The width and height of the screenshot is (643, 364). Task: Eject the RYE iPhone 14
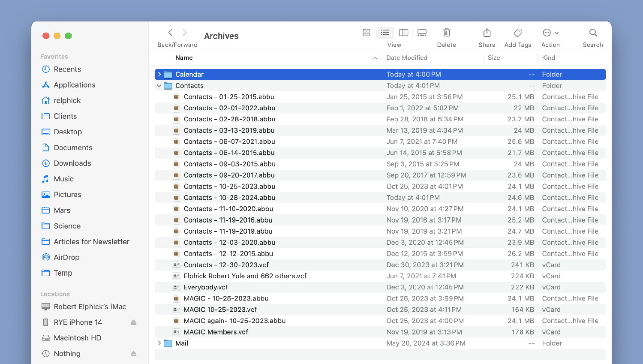point(133,322)
